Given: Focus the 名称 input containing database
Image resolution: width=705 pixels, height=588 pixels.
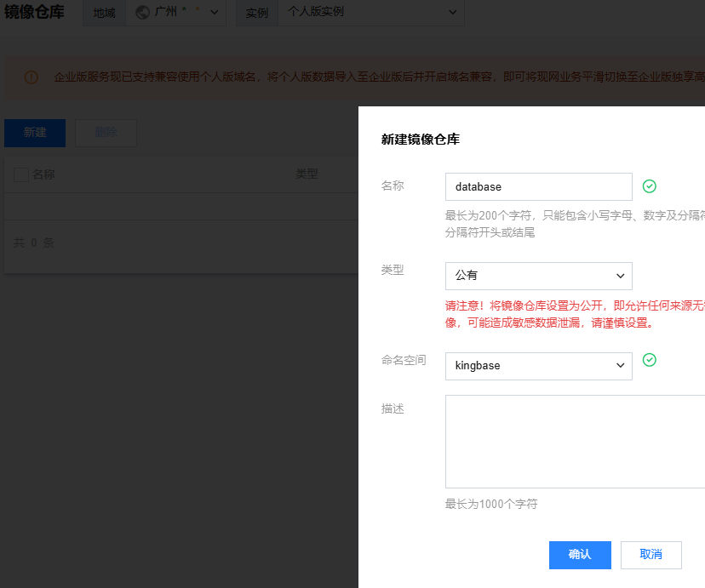Looking at the screenshot, I should tap(538, 186).
